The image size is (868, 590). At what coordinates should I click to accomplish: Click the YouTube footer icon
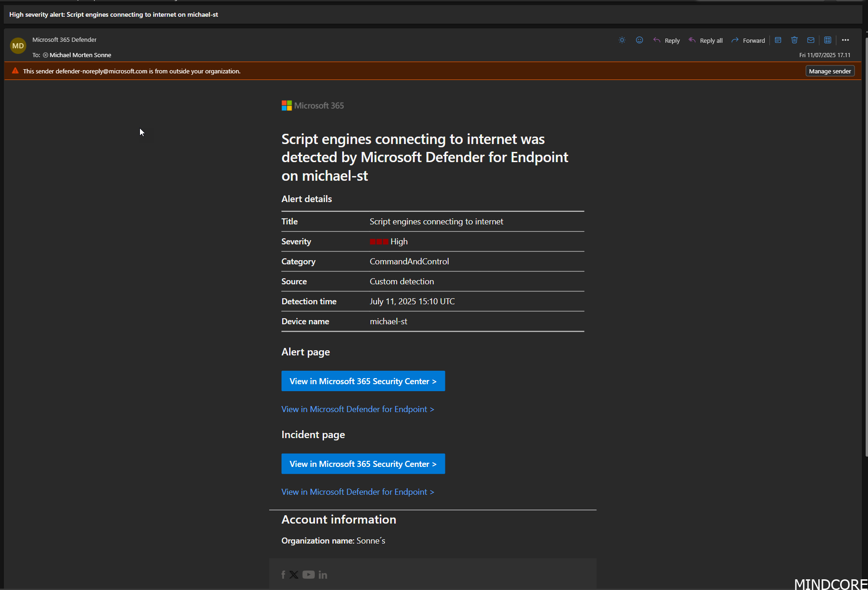(x=308, y=575)
